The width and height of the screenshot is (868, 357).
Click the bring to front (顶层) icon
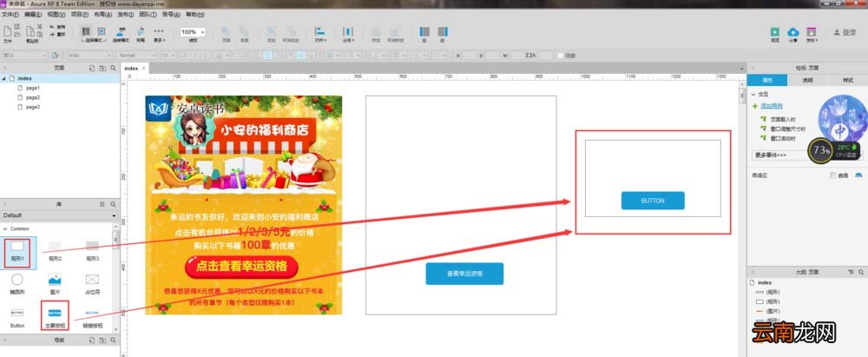click(226, 31)
